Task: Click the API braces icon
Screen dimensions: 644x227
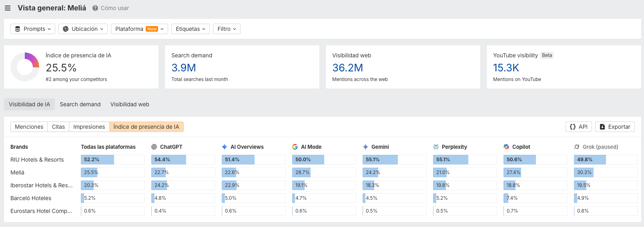Action: click(573, 127)
